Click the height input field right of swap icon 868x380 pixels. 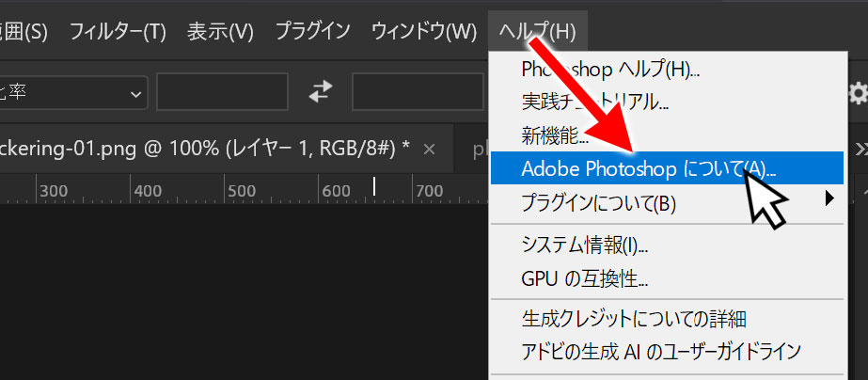[x=418, y=92]
